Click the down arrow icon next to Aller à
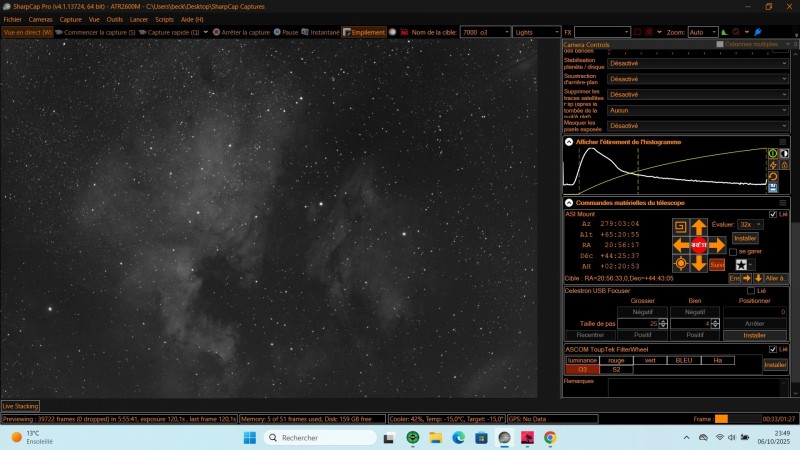The width and height of the screenshot is (800, 450). 758,278
